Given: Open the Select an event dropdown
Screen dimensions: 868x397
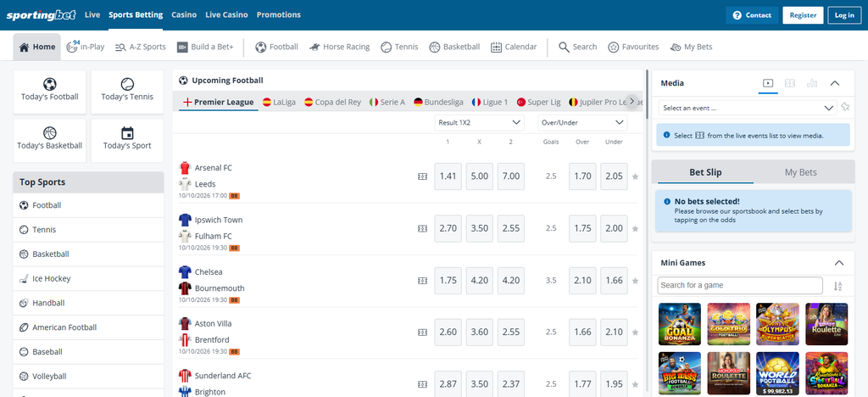Looking at the screenshot, I should (748, 108).
